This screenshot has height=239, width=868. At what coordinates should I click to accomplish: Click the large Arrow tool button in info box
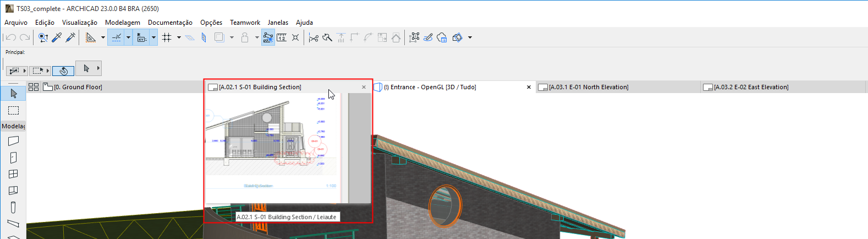coord(86,68)
